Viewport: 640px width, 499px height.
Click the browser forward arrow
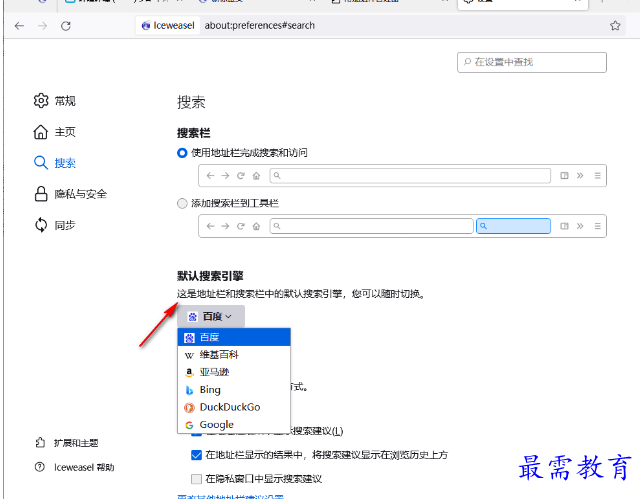pyautogui.click(x=42, y=26)
